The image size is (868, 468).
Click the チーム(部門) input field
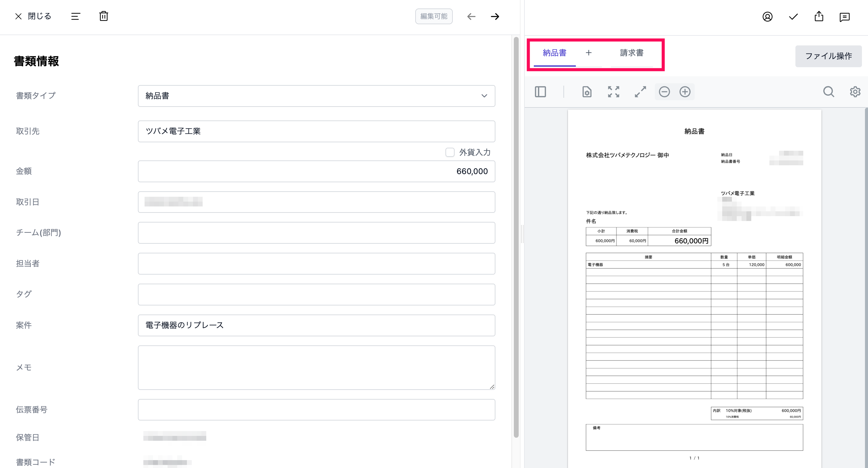click(x=316, y=233)
